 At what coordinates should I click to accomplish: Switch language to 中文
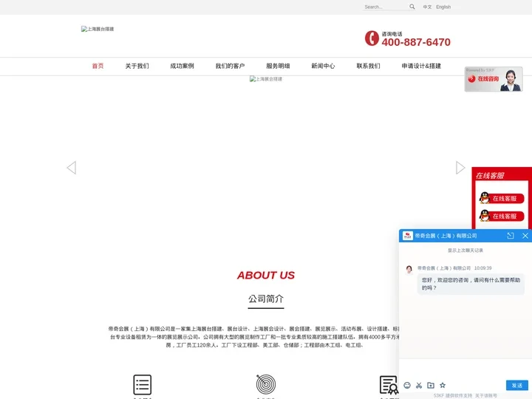click(x=427, y=7)
